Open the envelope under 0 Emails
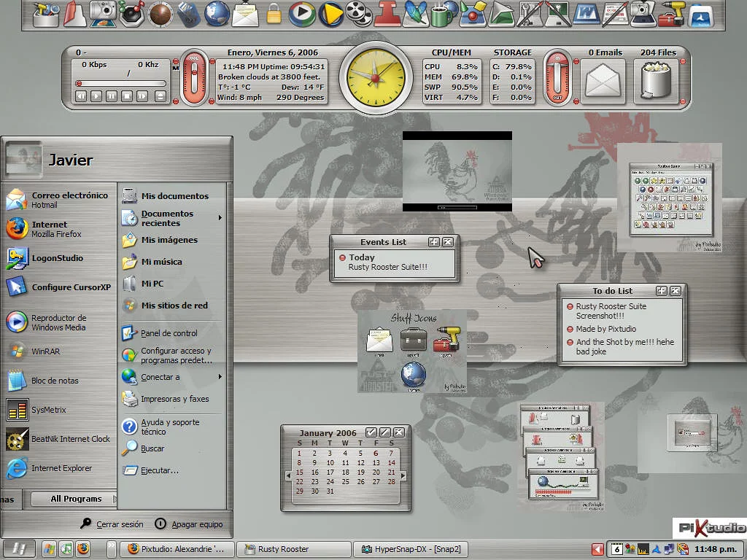The height and width of the screenshot is (560, 747). click(604, 80)
